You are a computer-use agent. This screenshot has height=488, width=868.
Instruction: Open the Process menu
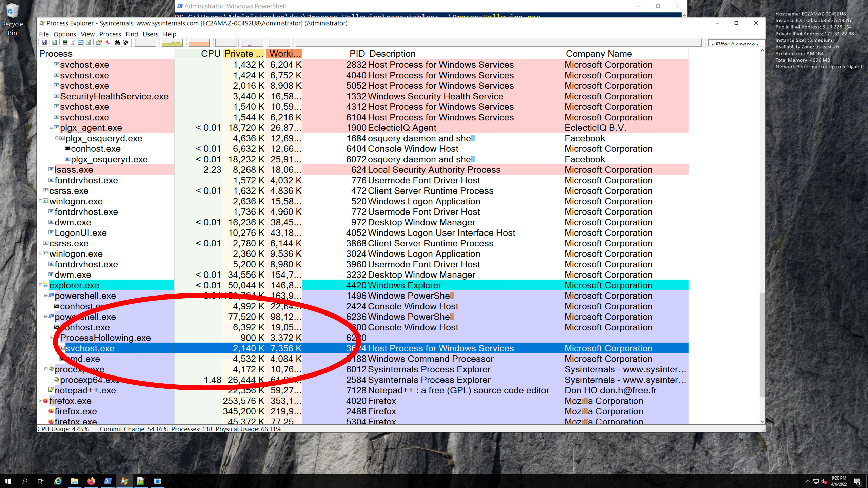(x=110, y=34)
